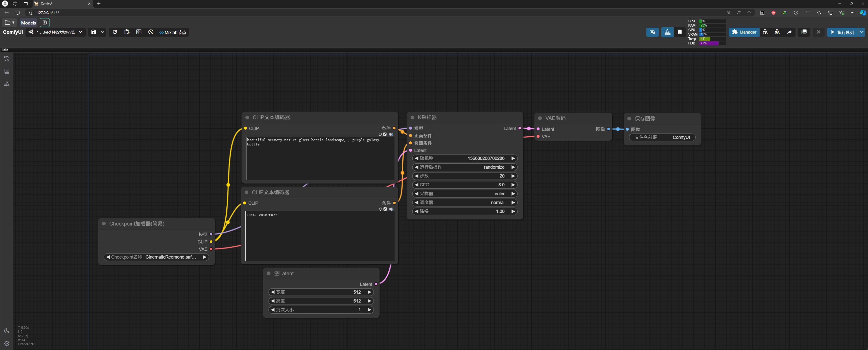Screen dimensions: 868x350
Task: Click the translate language icon
Action: pyautogui.click(x=652, y=32)
